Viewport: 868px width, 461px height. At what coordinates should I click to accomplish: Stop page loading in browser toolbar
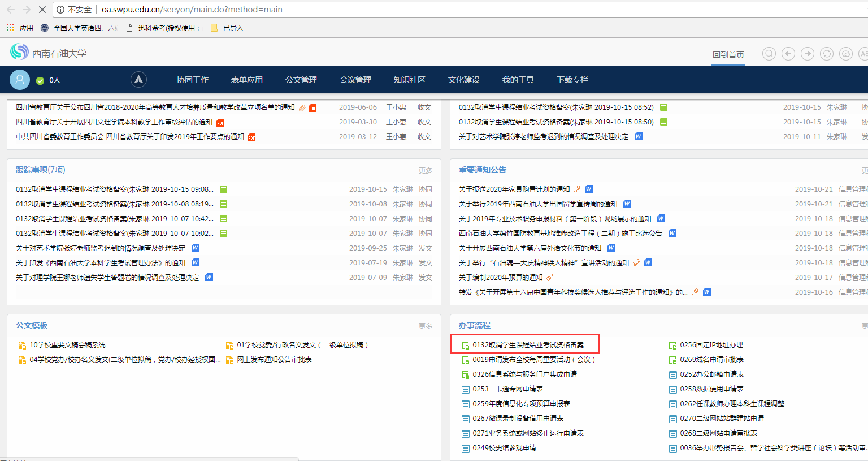42,10
